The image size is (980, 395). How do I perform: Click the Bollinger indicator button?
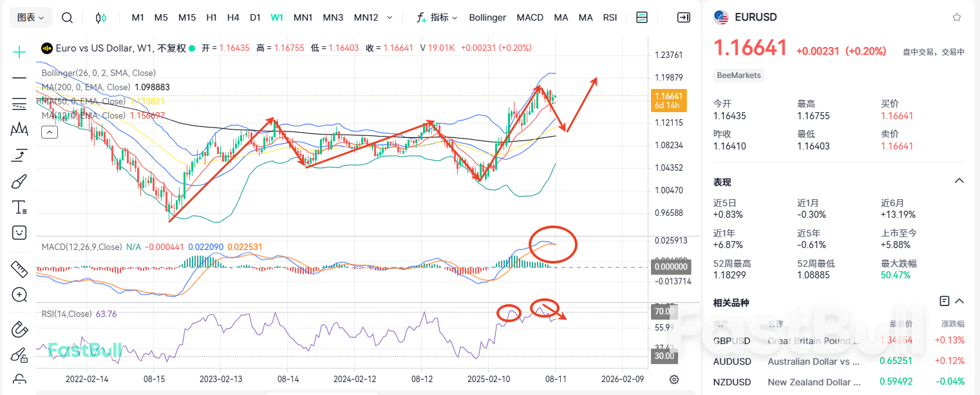[x=487, y=17]
